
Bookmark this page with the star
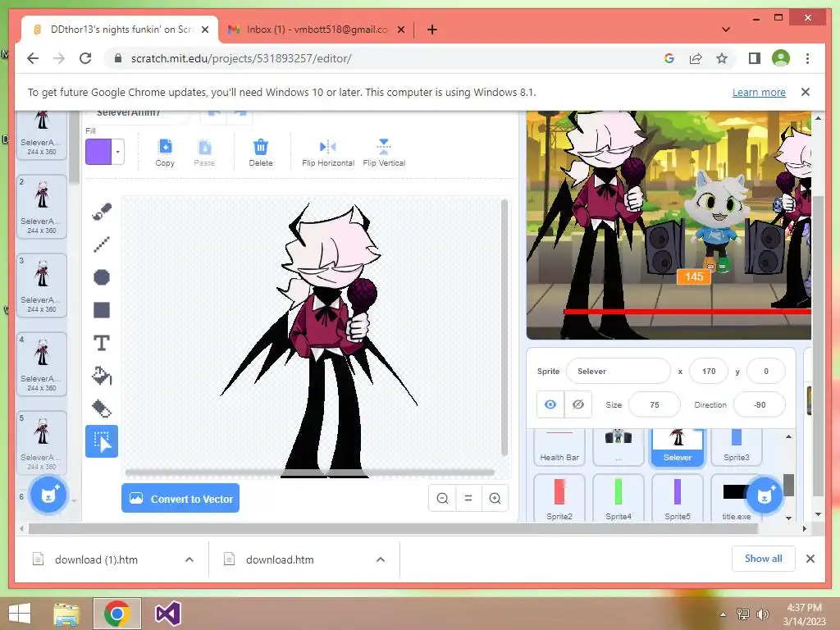click(722, 58)
